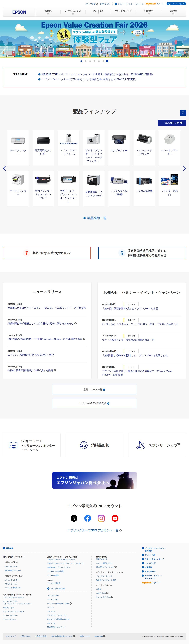
Task: Select the 大判プリンター product card
Action: [x=119, y=148]
